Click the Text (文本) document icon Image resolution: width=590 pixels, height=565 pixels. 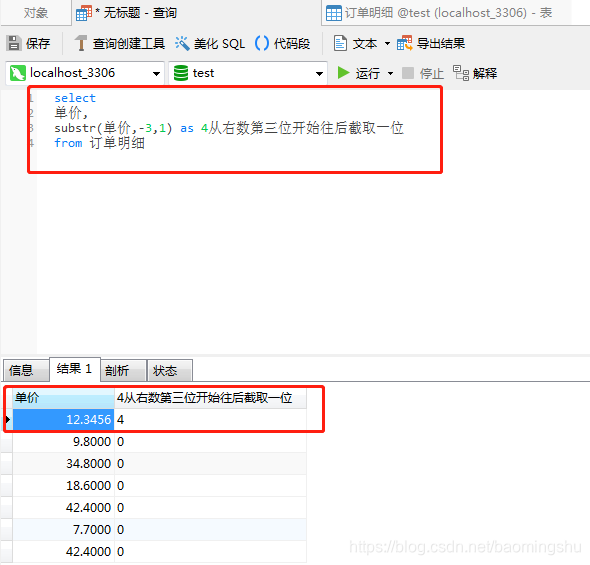[x=340, y=43]
